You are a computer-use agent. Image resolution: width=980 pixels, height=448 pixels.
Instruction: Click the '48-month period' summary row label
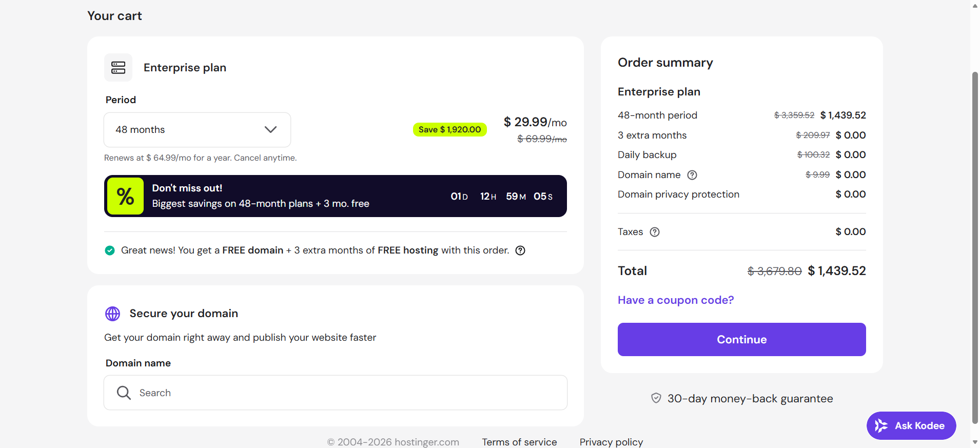tap(657, 115)
